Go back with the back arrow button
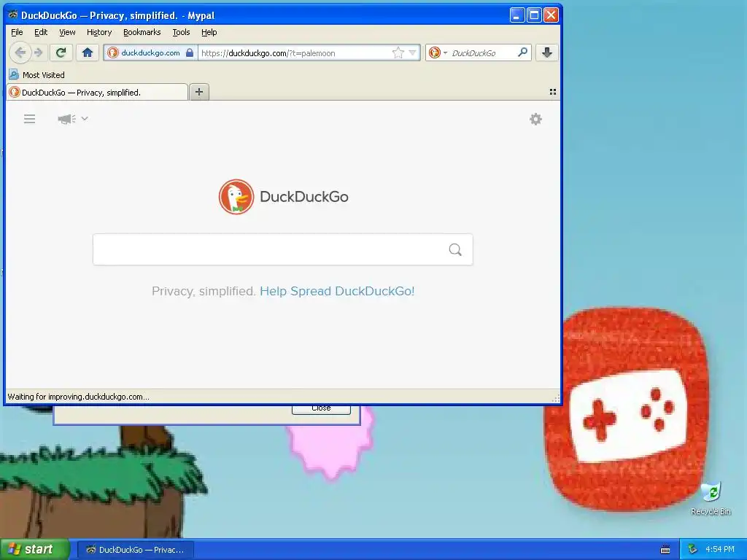 (x=20, y=52)
